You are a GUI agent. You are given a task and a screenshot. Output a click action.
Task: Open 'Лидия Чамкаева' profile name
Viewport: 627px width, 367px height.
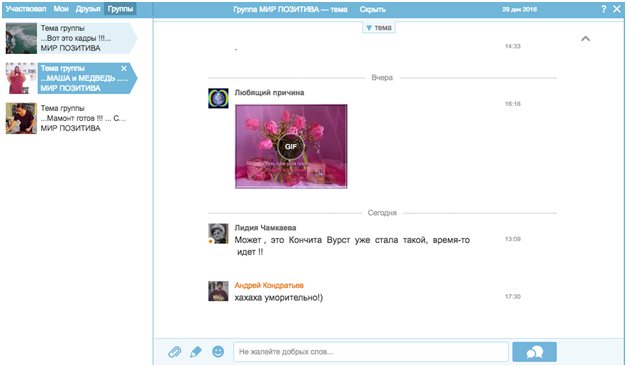(265, 228)
